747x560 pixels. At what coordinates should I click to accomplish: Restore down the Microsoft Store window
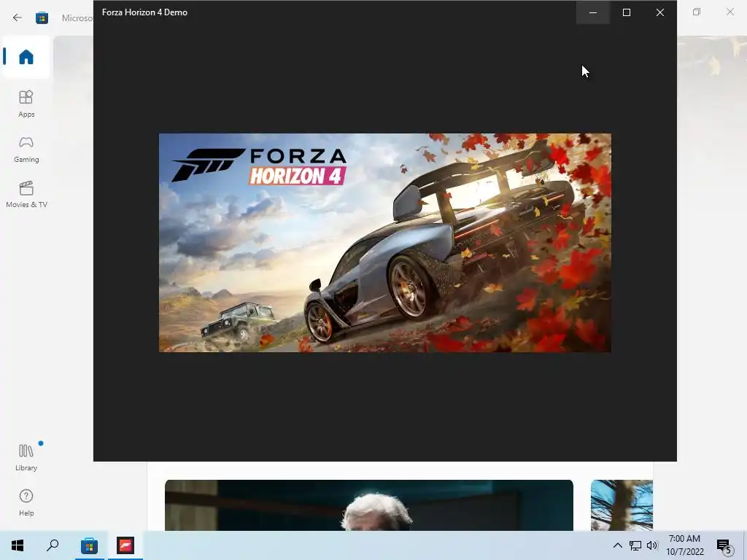697,12
